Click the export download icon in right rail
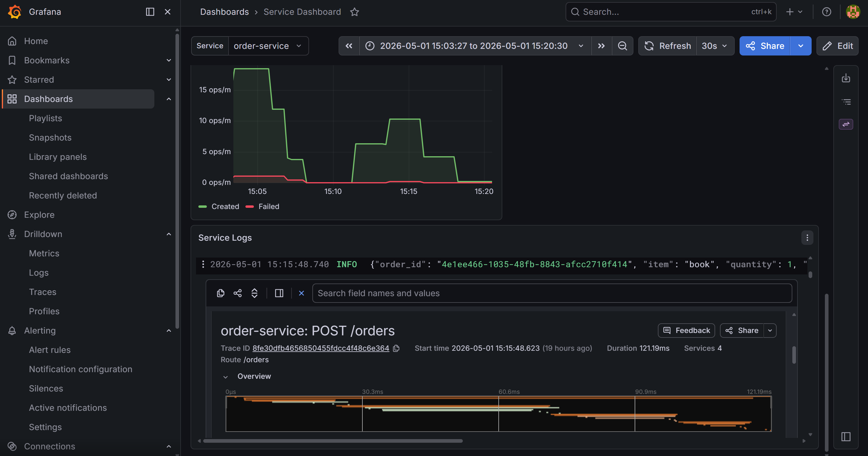The image size is (868, 456). 846,78
